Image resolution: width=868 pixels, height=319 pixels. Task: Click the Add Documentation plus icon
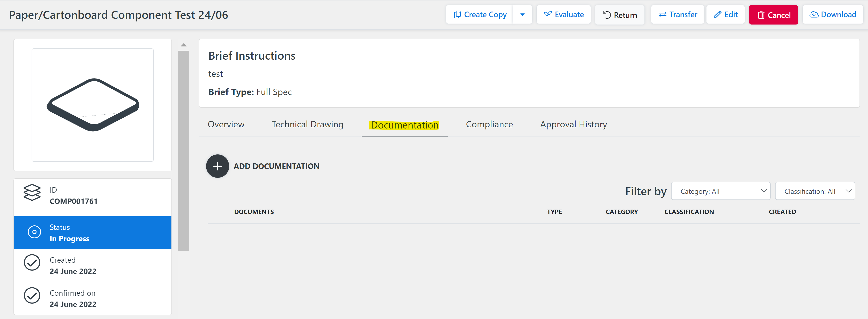tap(217, 166)
